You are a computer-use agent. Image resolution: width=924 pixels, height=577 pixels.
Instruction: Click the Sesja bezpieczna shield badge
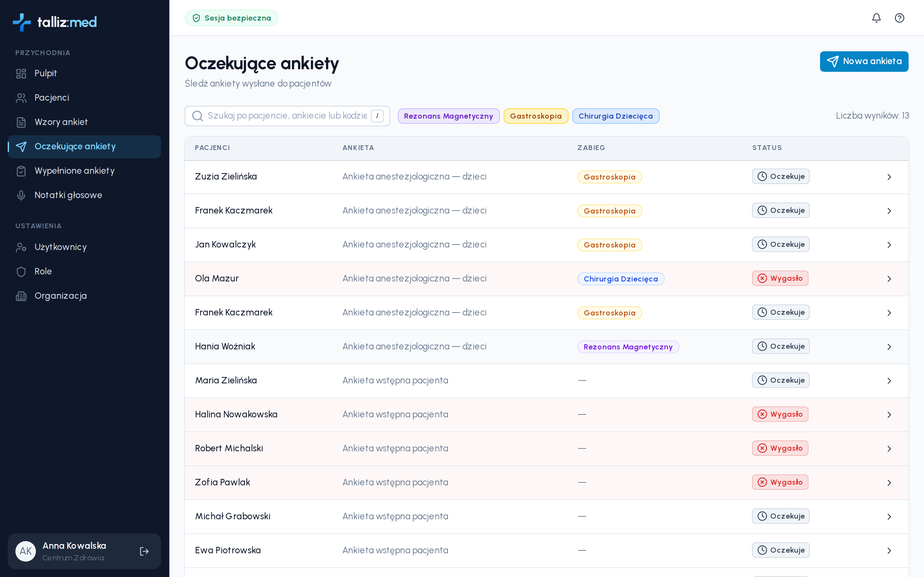(231, 18)
